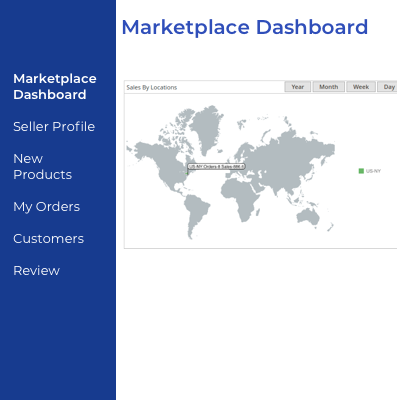Filter sales by Month
400x400 pixels.
click(x=329, y=87)
